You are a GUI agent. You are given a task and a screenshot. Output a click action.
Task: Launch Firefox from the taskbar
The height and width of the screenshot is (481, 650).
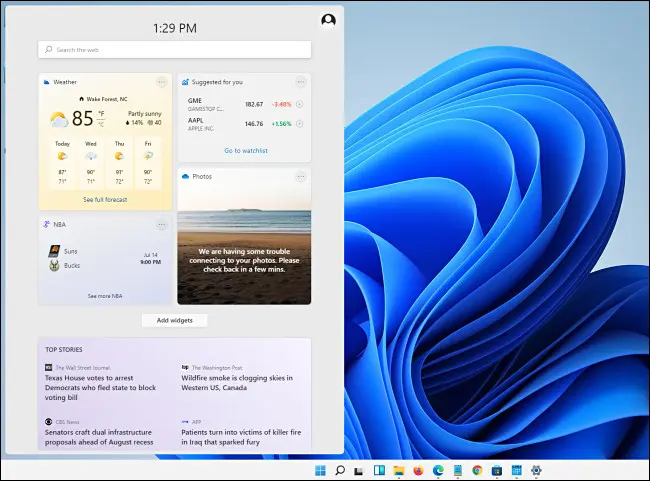pos(417,470)
